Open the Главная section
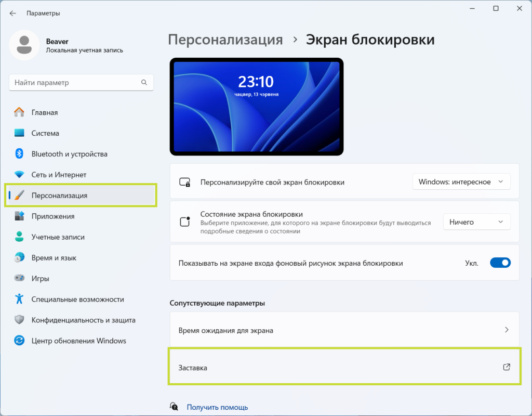532x416 pixels. [x=81, y=112]
